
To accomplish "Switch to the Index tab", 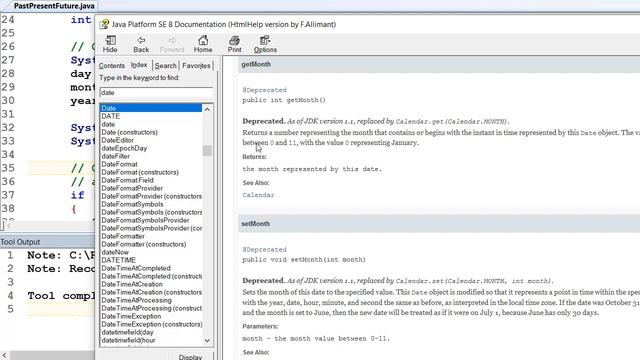I will [x=139, y=65].
